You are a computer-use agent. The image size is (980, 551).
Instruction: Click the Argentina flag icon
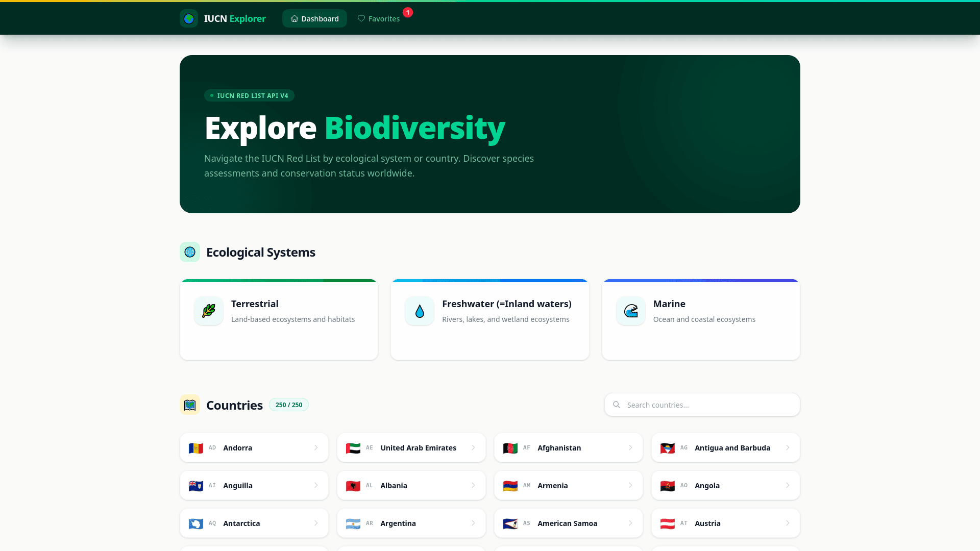click(x=353, y=523)
